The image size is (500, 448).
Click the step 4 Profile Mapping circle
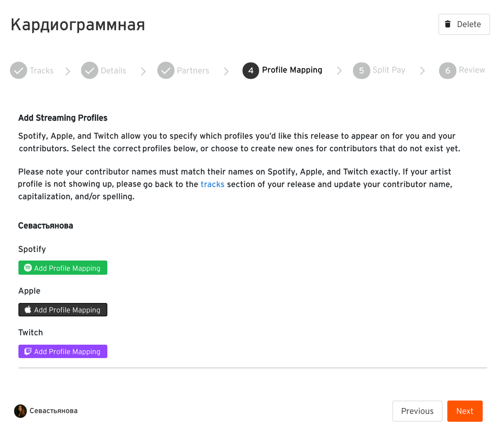coord(251,70)
